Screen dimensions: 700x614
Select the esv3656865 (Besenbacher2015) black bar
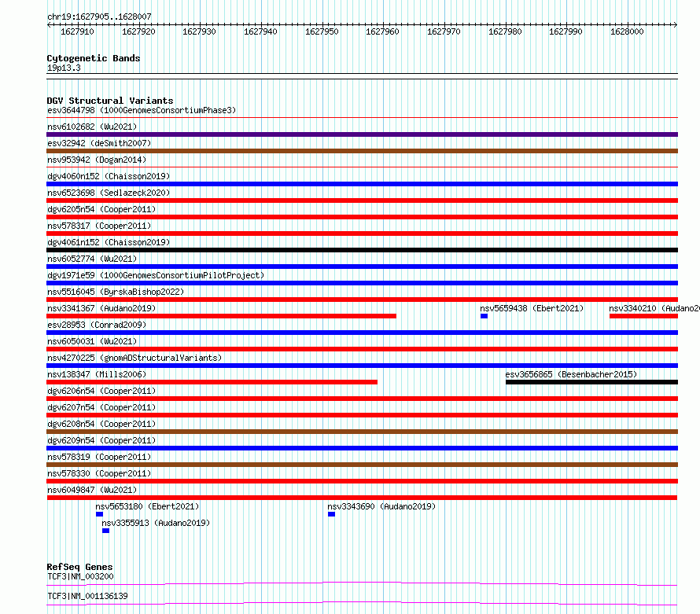(x=591, y=382)
